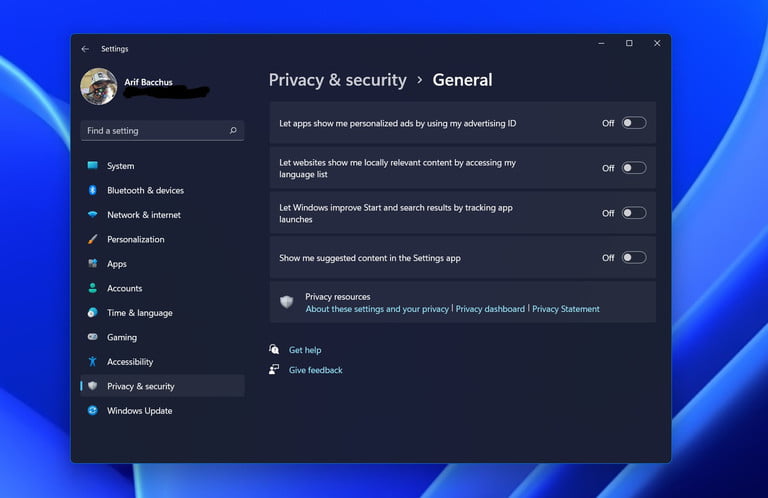Screen dimensions: 768x498
Task: Open the Apps settings category
Action: [117, 264]
